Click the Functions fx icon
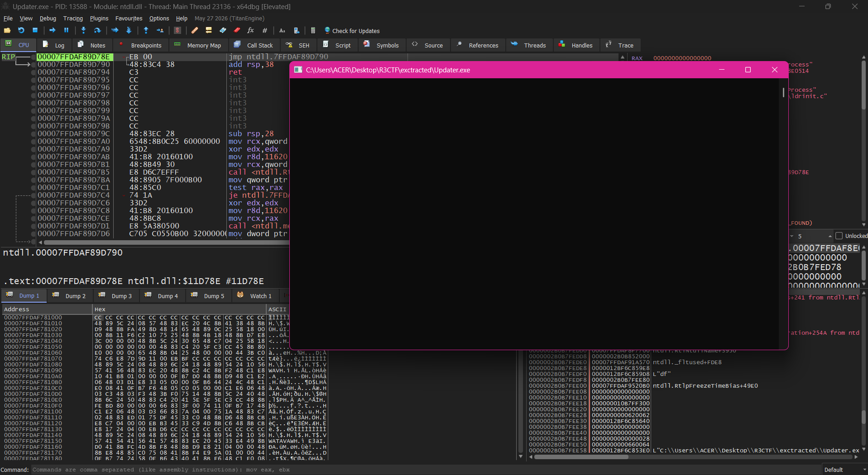868x475 pixels. point(250,30)
